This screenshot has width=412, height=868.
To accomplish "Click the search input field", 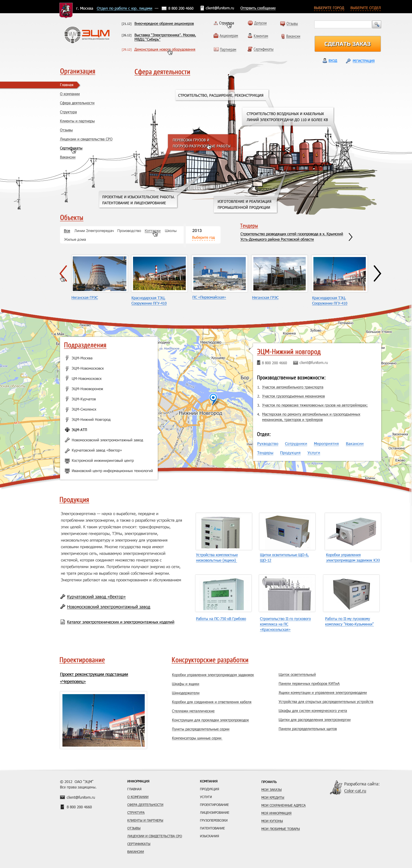I will coord(343,24).
